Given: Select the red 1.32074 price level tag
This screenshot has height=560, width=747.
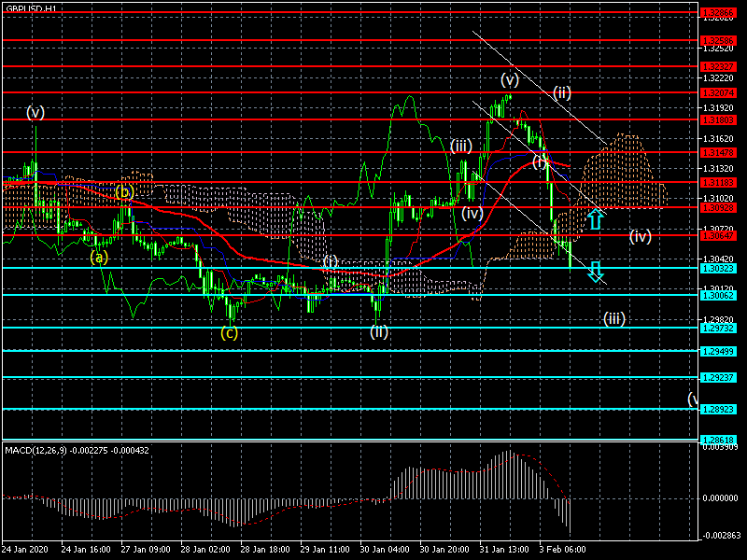Looking at the screenshot, I should point(718,92).
